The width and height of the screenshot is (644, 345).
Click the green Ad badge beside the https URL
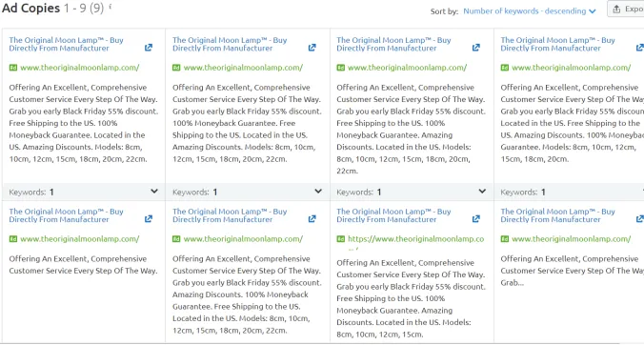[x=340, y=238]
